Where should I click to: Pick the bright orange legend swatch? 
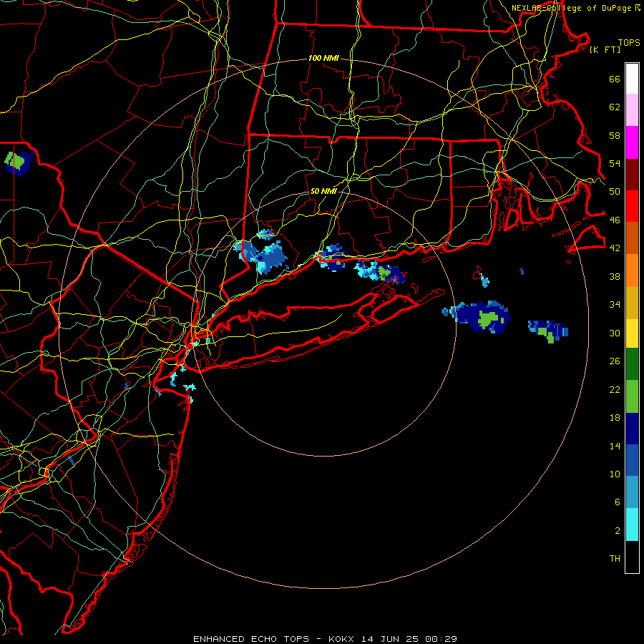632,270
